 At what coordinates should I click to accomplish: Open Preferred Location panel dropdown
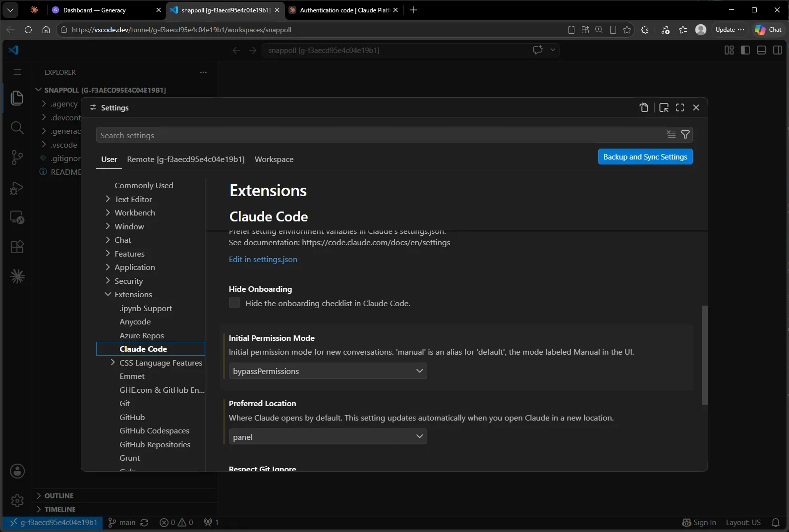328,437
